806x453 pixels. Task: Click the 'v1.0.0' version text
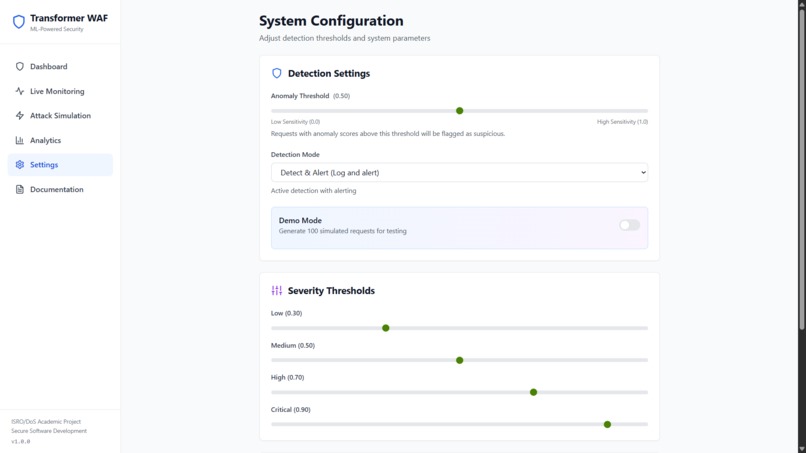pyautogui.click(x=21, y=441)
